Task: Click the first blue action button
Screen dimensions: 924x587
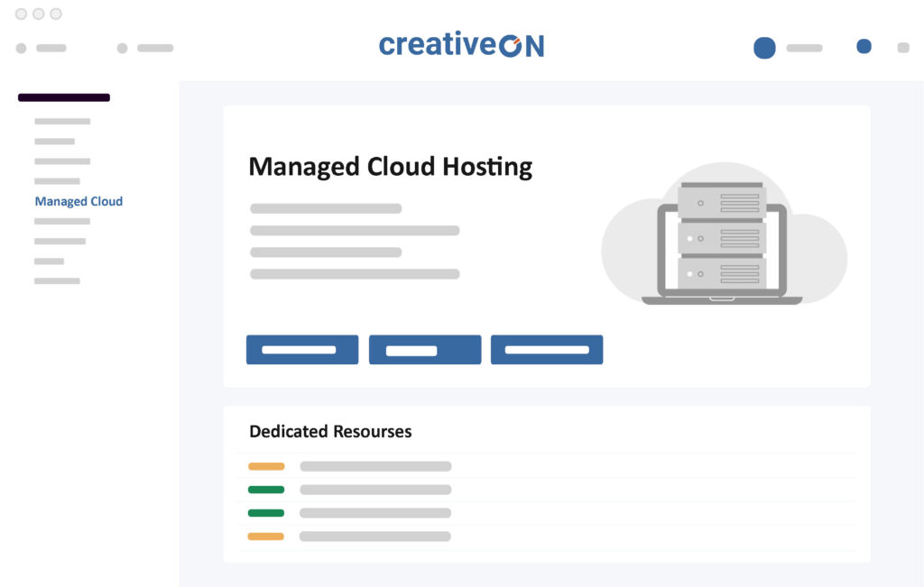Action: tap(301, 350)
